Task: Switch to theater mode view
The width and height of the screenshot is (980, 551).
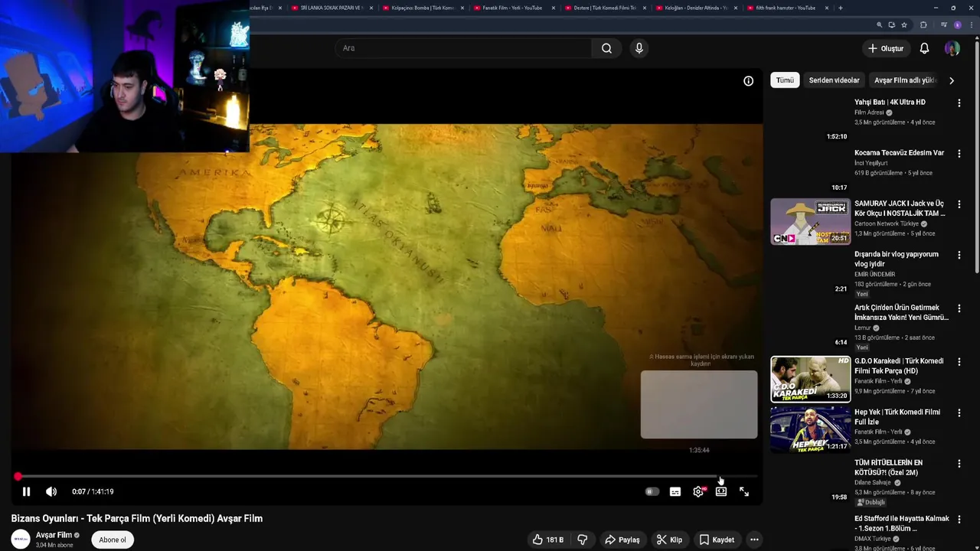Action: tap(721, 492)
